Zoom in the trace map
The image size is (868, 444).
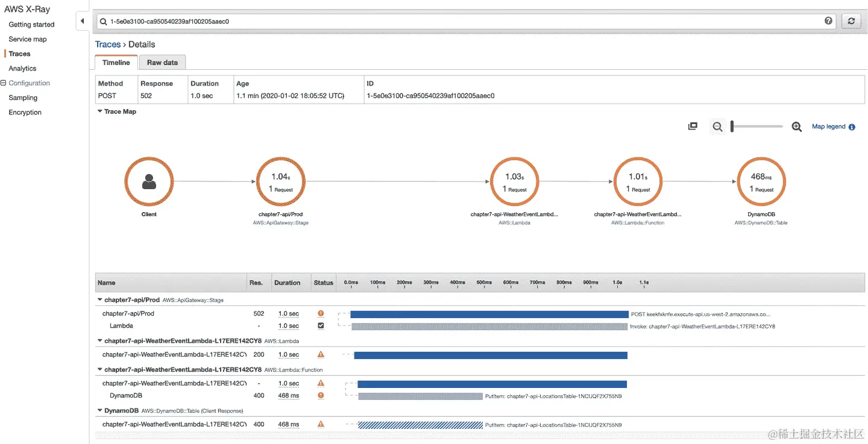pos(797,127)
